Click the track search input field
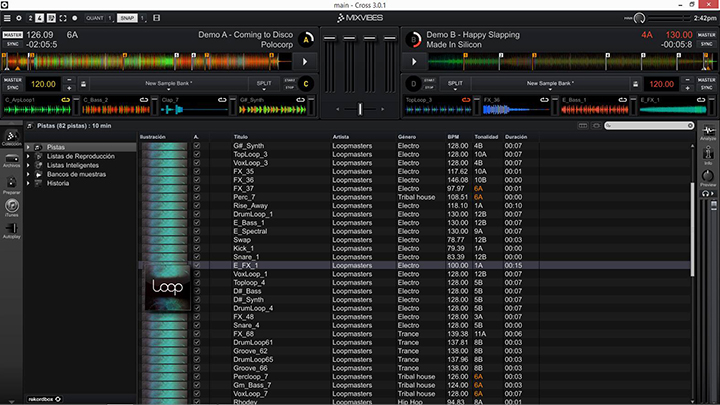The height and width of the screenshot is (405, 720). click(x=649, y=125)
